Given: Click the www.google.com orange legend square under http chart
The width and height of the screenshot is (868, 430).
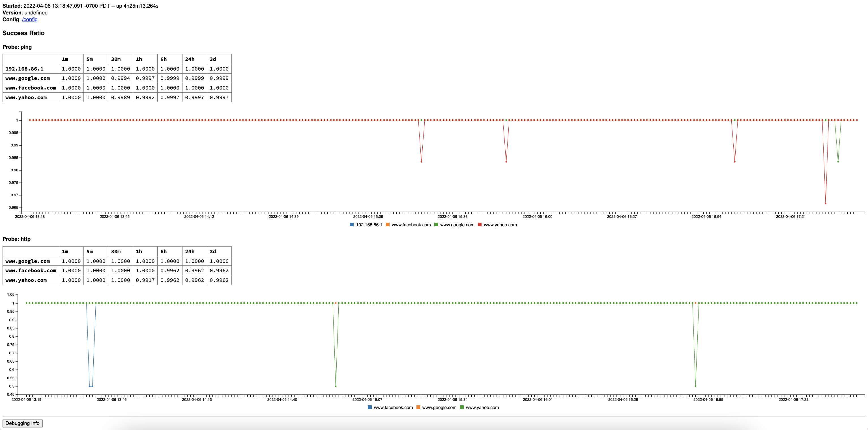Looking at the screenshot, I should [418, 407].
